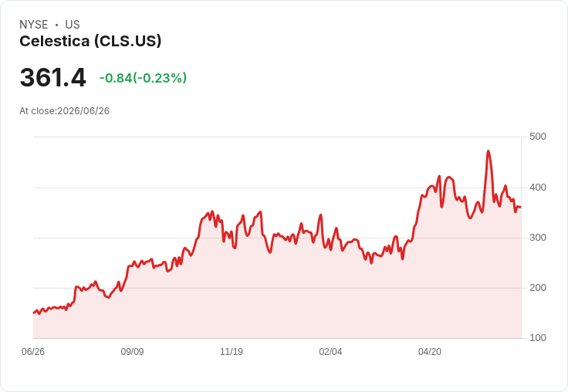Image resolution: width=568 pixels, height=392 pixels.
Task: Click the chart line's rightmost end point
Action: (521, 208)
